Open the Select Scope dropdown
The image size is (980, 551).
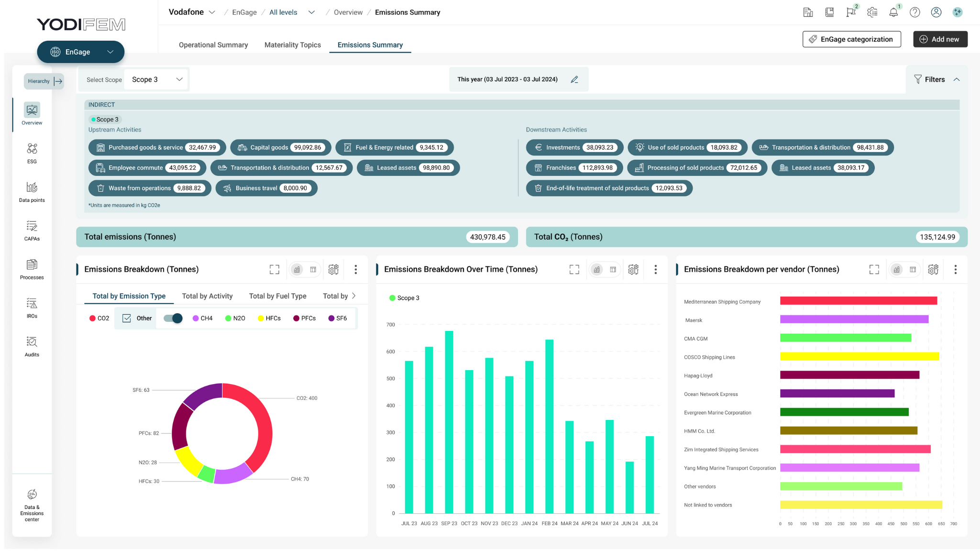(x=156, y=79)
